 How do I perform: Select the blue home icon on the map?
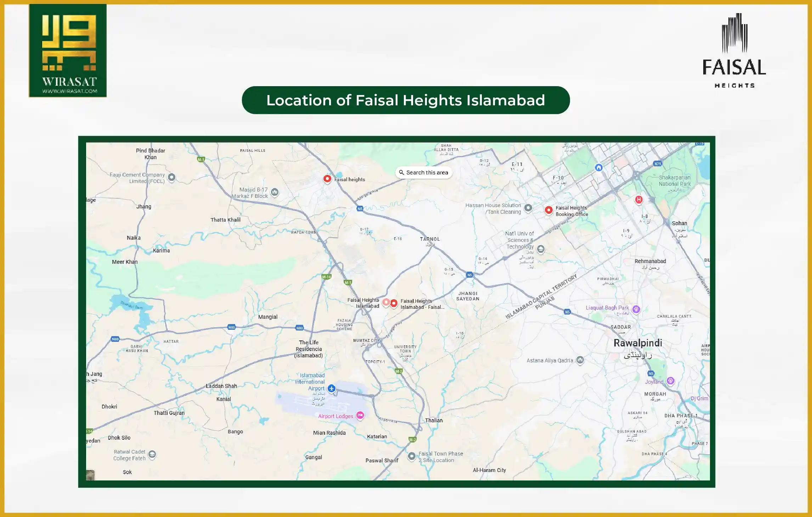click(x=598, y=168)
